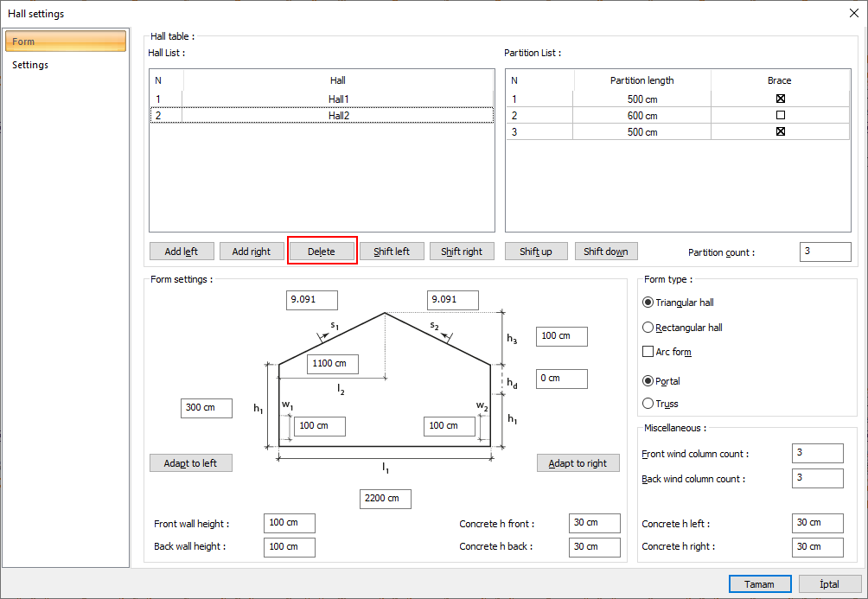Choose the Rectangular hall option
Viewport: 868px width, 599px height.
point(648,328)
